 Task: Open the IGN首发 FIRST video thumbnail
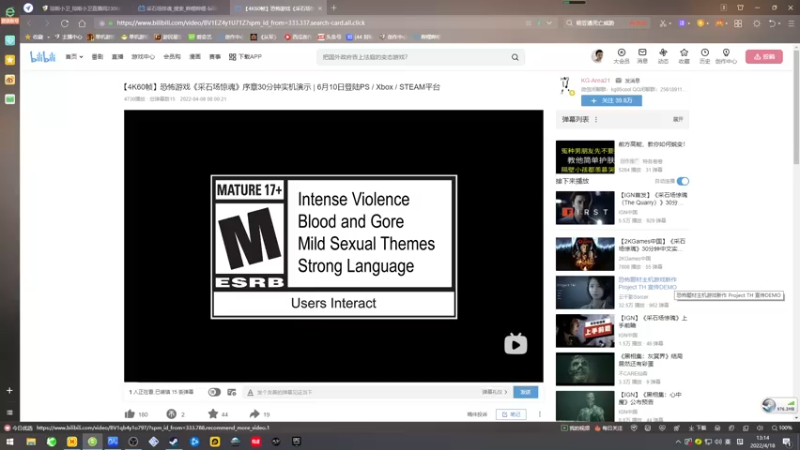click(x=585, y=208)
